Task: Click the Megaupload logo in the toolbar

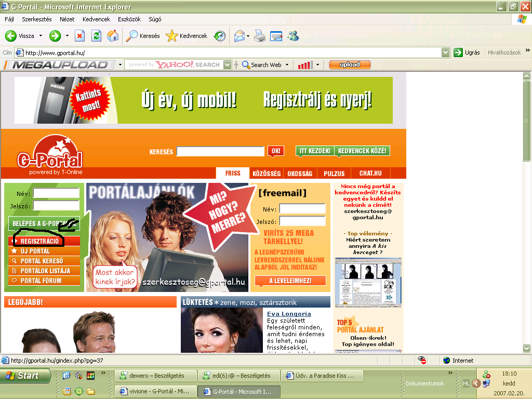Action: (x=60, y=64)
